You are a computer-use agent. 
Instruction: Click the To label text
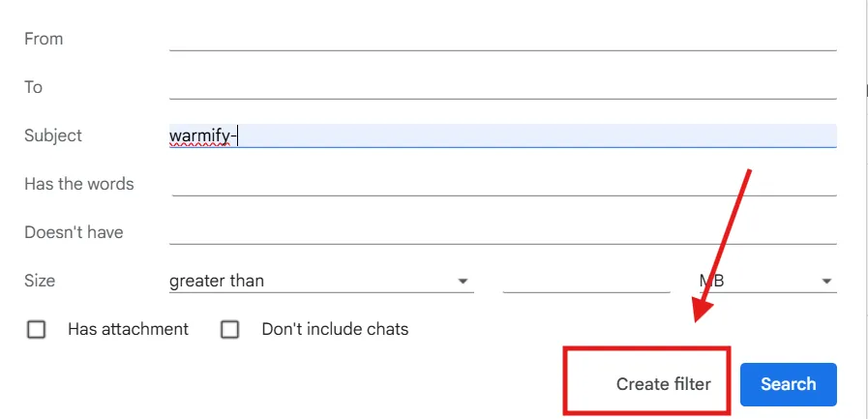coord(33,87)
